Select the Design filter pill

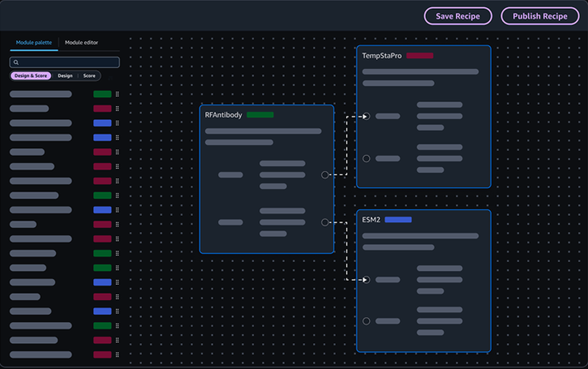[65, 76]
